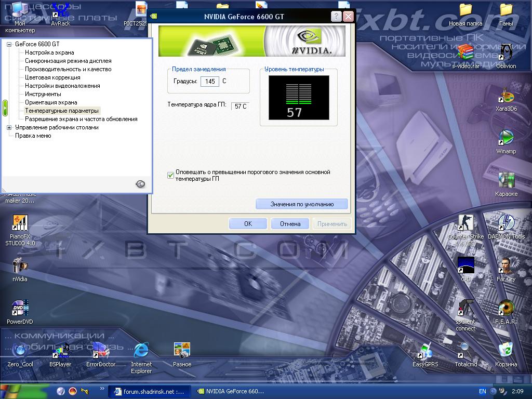Click the EN language indicator in tray
This screenshot has width=532, height=399.
point(482,392)
